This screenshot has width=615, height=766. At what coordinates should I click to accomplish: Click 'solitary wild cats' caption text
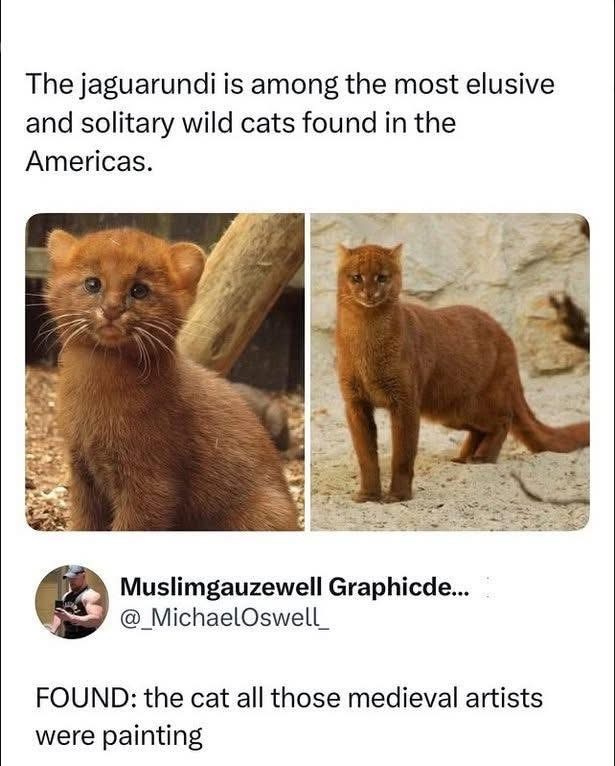coord(186,124)
